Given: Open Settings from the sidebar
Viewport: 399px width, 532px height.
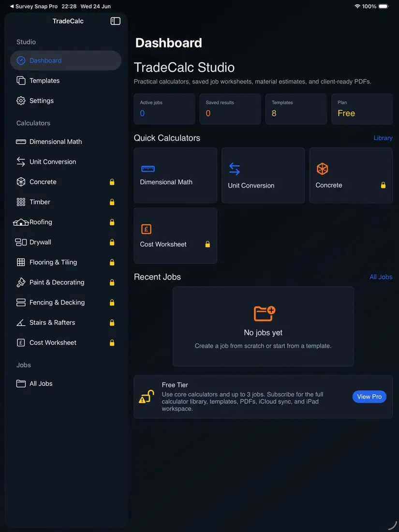Looking at the screenshot, I should pyautogui.click(x=66, y=101).
